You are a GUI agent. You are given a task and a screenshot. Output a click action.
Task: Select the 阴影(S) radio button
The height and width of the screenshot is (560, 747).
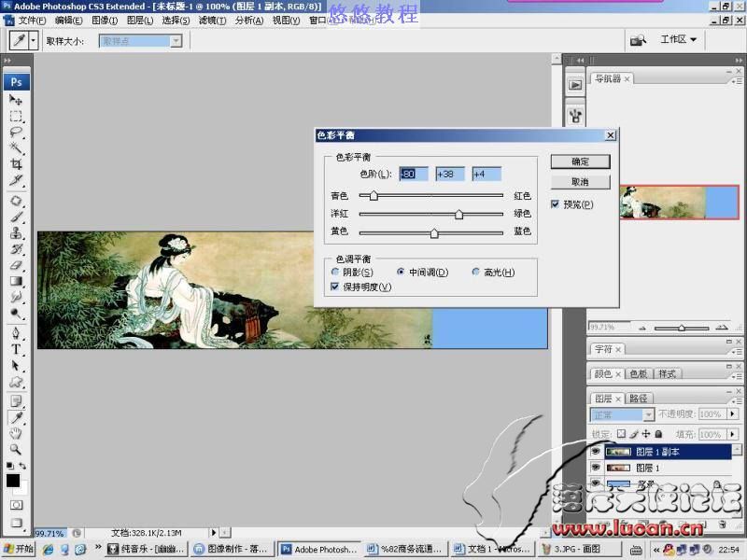tap(335, 272)
